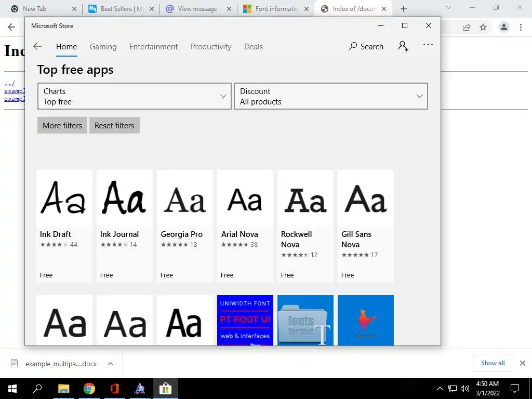
Task: Open the India map app tile
Action: click(366, 320)
